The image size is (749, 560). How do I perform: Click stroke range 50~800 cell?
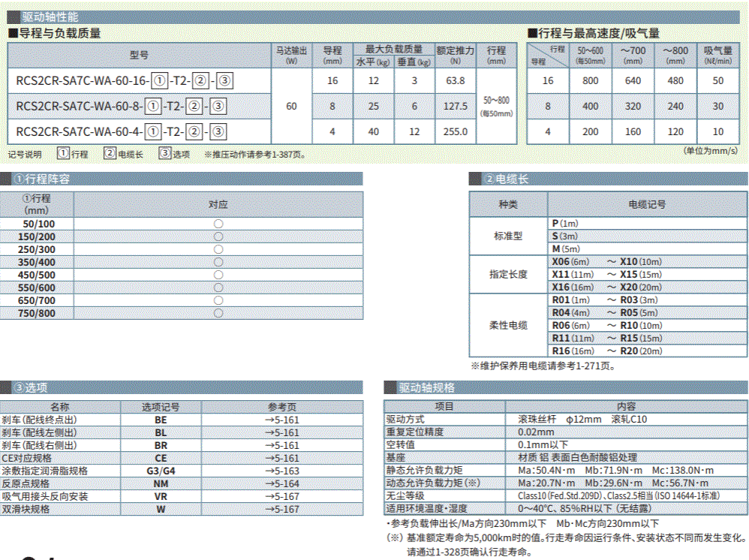coord(496,106)
